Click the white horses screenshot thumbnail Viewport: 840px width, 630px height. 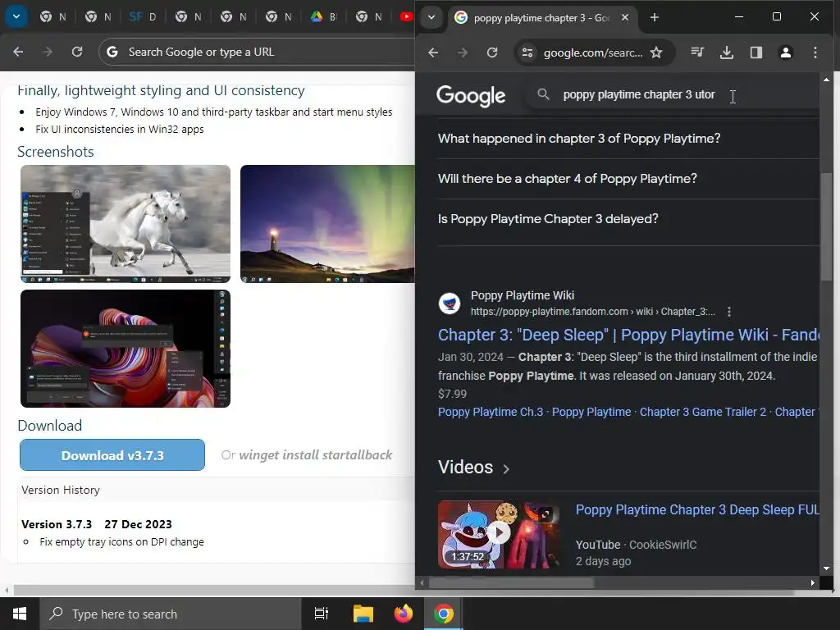[x=126, y=223]
